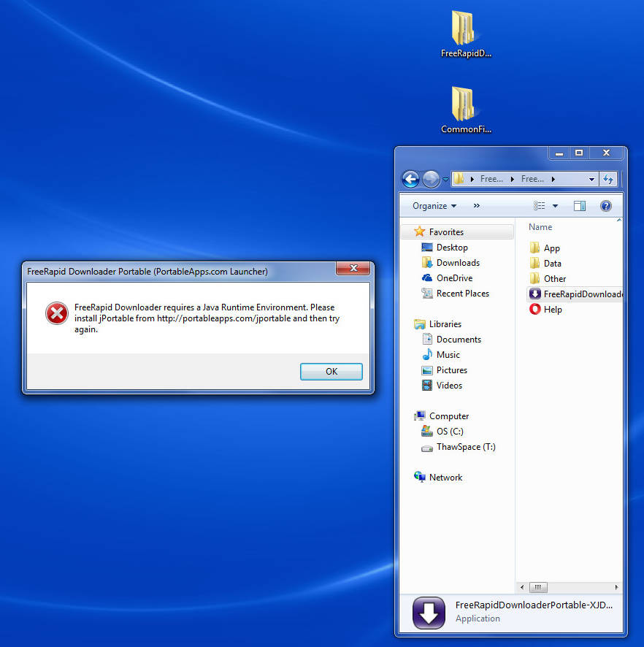Click the Computer icon in navigation pane
This screenshot has width=644, height=647.
420,416
